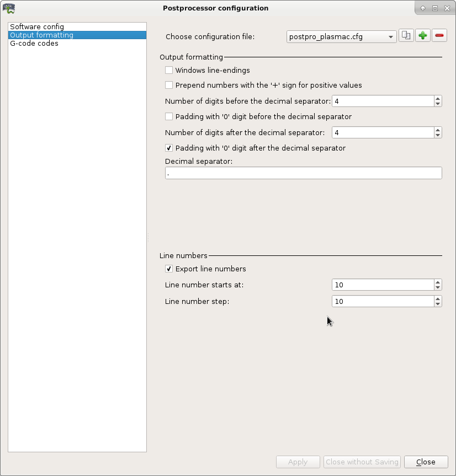Click the Apply button
Viewport: 456px width, 476px height.
[x=298, y=462]
